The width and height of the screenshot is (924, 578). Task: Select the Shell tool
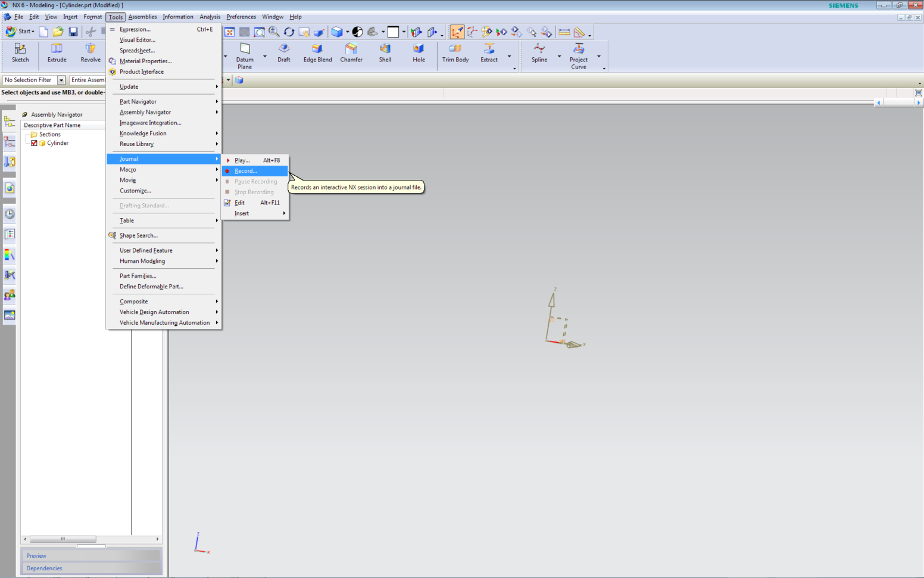(x=385, y=52)
